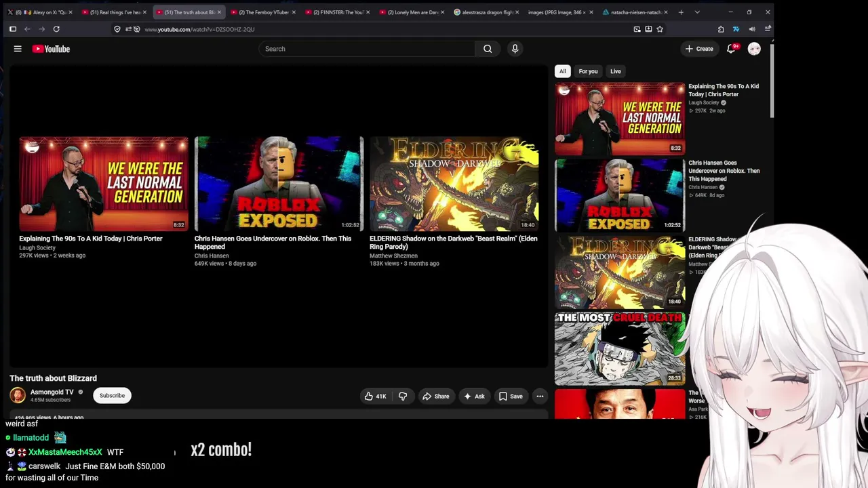Viewport: 868px width, 488px height.
Task: Open sidebar 'The Most Cruel Death' thumbnail
Action: 620,348
